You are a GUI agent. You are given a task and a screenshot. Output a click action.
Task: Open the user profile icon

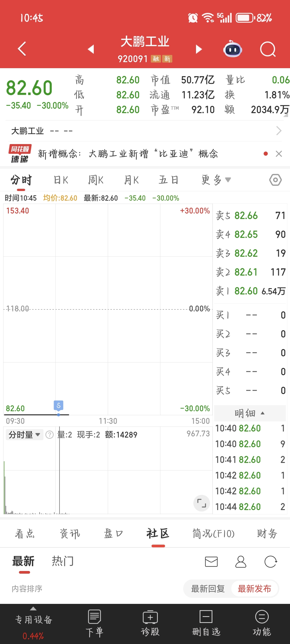click(x=241, y=562)
